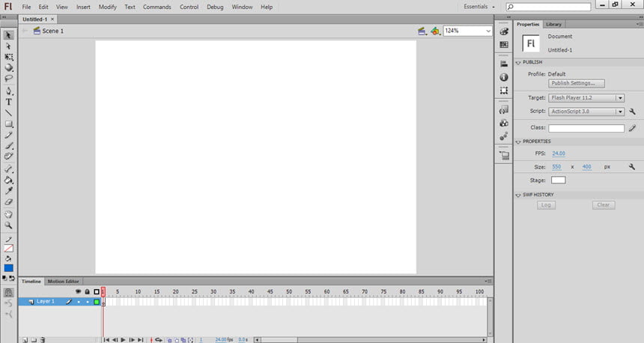Select the Subselection tool
644x343 pixels.
tap(9, 46)
